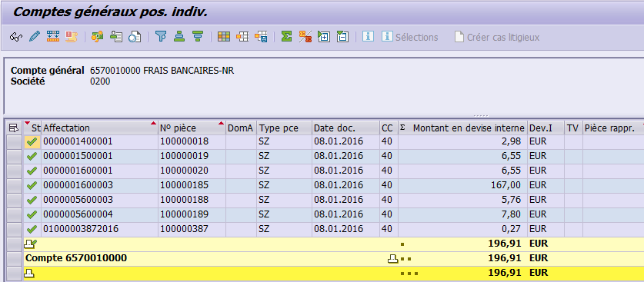Click the select-all icon at table corner
The image size is (644, 282).
(x=13, y=128)
